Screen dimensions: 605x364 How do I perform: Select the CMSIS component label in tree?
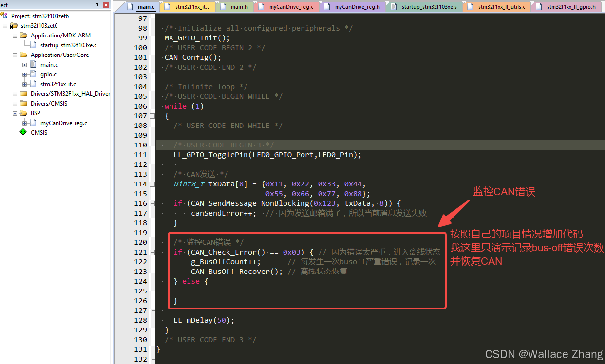pos(39,132)
